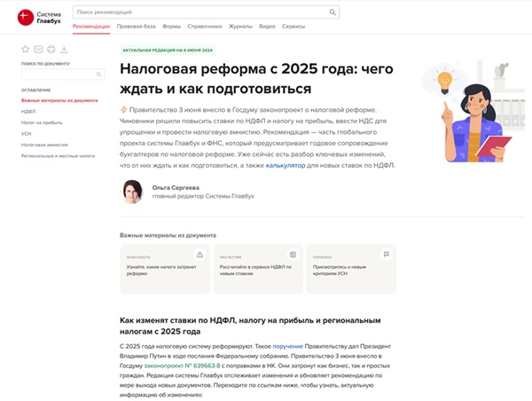Open the законопроект № 639663-8 link
Viewport: 532px width, 401px height.
click(x=182, y=365)
